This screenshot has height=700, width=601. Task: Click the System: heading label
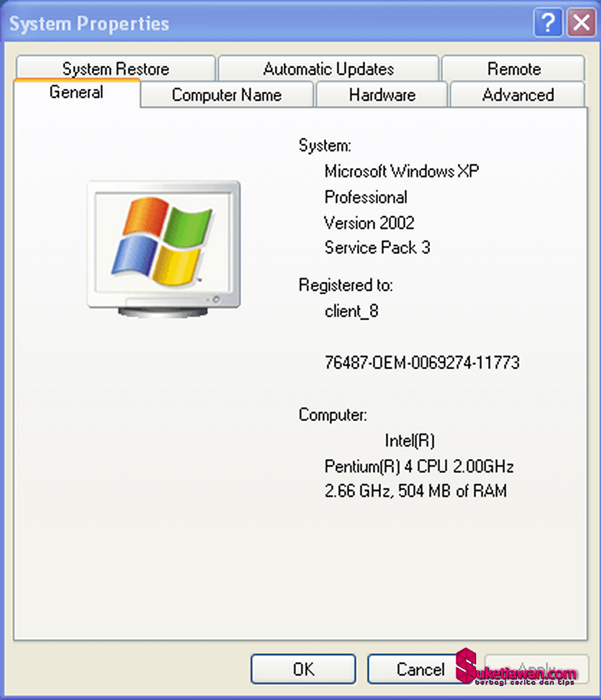point(325,145)
